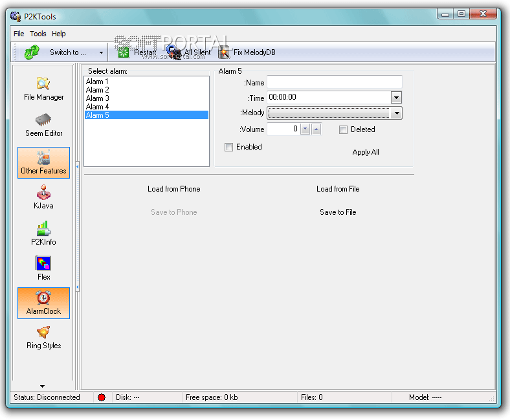Open the Time dropdown arrow

(396, 98)
